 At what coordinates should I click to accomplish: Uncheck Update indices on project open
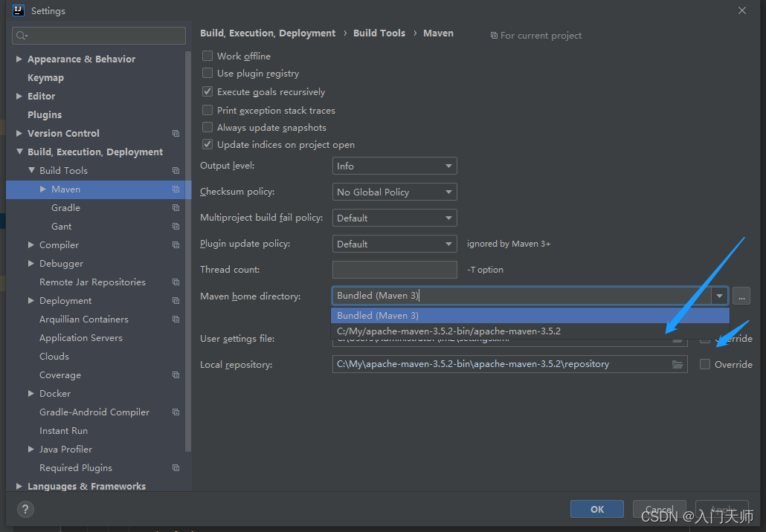207,144
